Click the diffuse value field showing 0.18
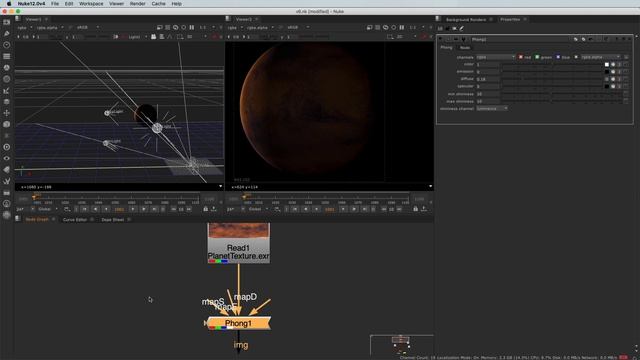 point(487,79)
